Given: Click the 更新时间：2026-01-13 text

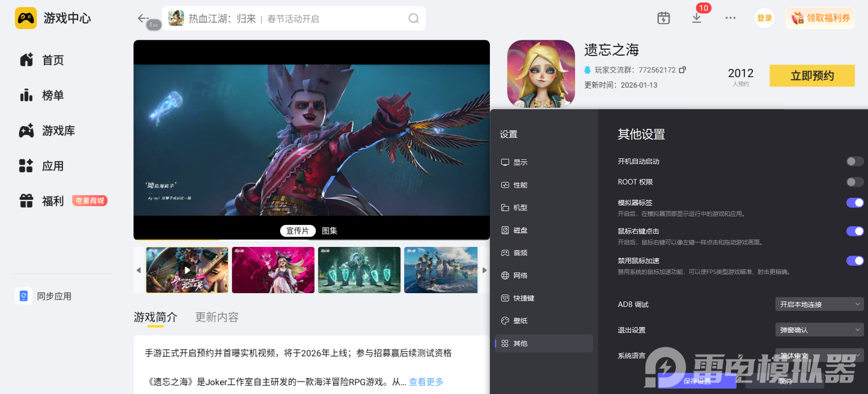Looking at the screenshot, I should [x=621, y=85].
